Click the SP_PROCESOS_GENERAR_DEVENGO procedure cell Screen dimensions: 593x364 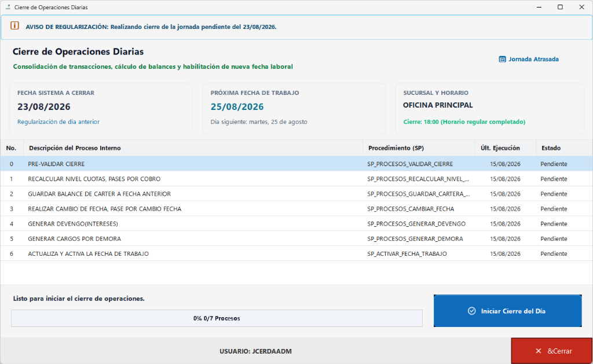[x=416, y=224]
